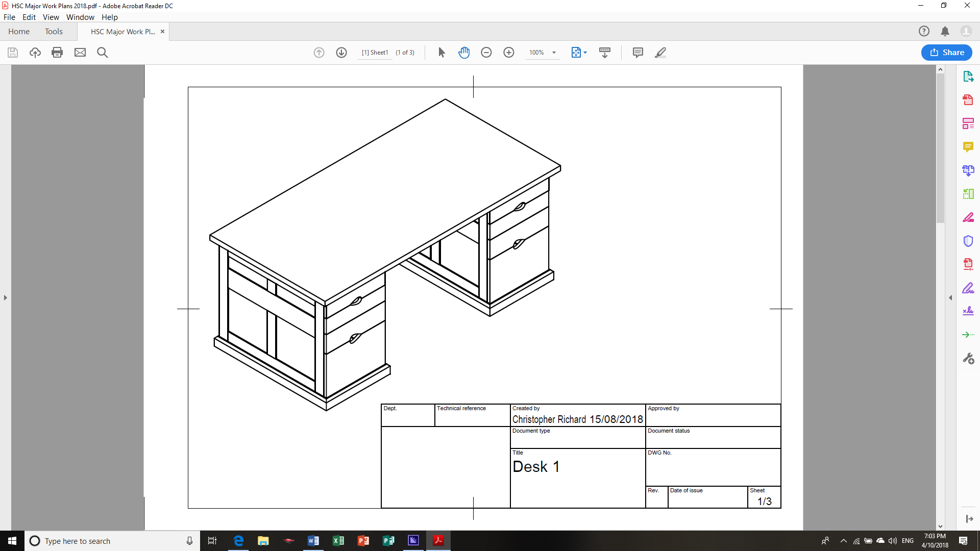
Task: Open File Explorer from taskbar
Action: [263, 541]
